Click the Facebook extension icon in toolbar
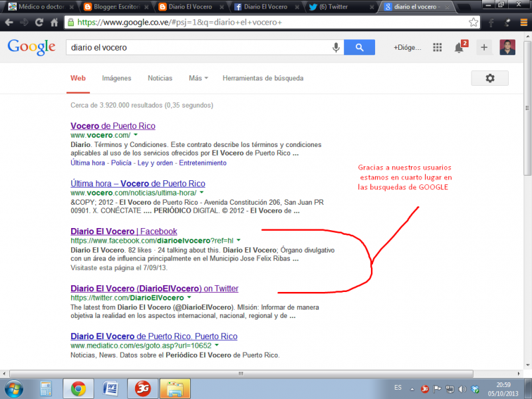Image resolution: width=532 pixels, height=399 pixels. tap(491, 23)
